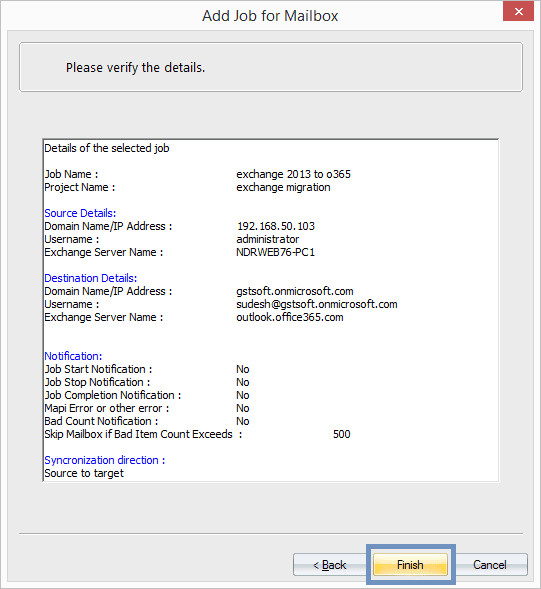Cancel the Add Job wizard
Viewport: 541px width, 589px height.
point(490,564)
